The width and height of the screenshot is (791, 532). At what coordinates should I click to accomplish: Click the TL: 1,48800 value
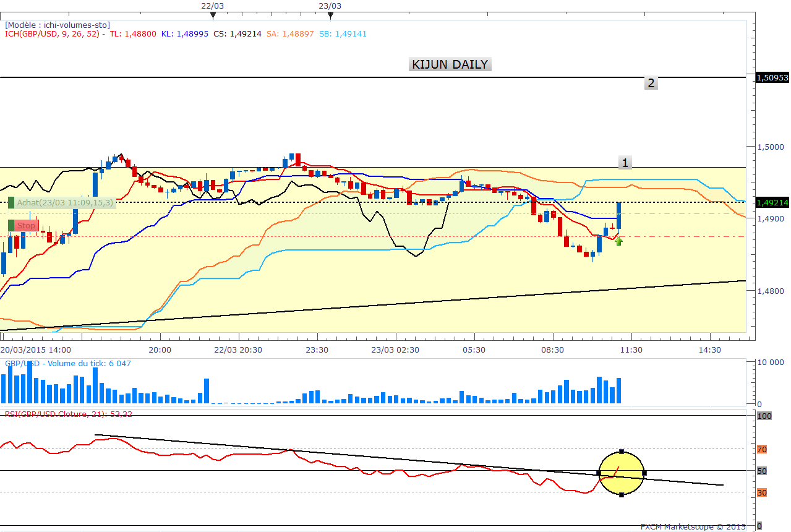click(x=132, y=34)
